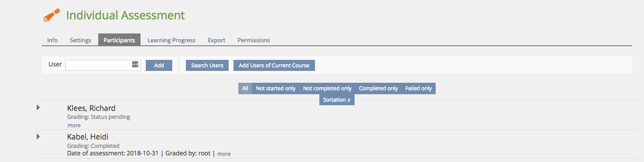Click the Search Users button

207,65
